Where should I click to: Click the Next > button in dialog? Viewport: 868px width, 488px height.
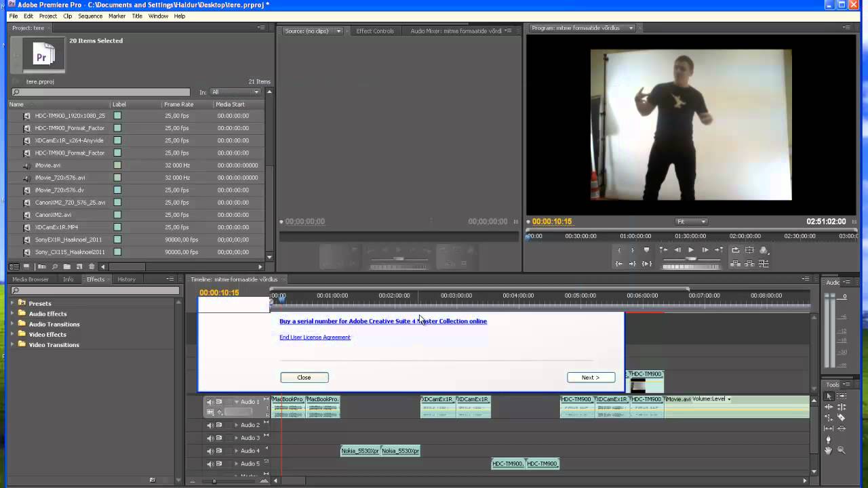591,378
